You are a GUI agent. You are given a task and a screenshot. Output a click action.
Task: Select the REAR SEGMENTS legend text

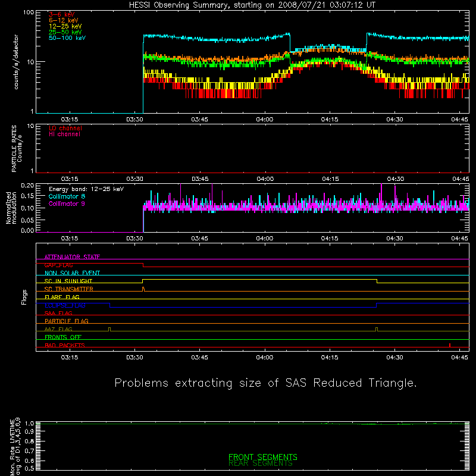coord(261,464)
